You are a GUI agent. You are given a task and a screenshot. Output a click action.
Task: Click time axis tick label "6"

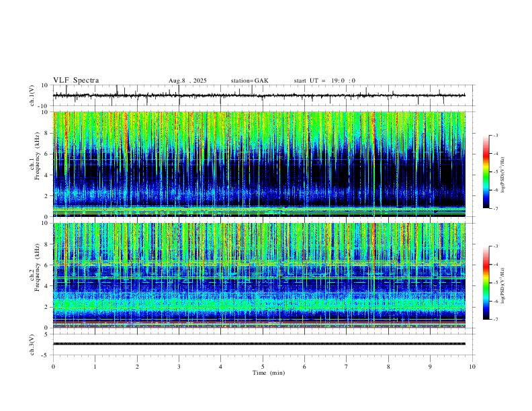(304, 367)
